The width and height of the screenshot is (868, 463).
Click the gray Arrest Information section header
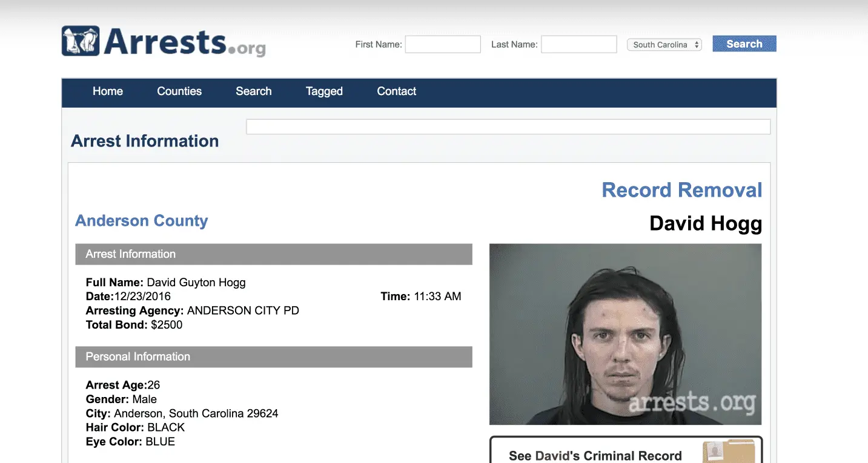tap(273, 254)
